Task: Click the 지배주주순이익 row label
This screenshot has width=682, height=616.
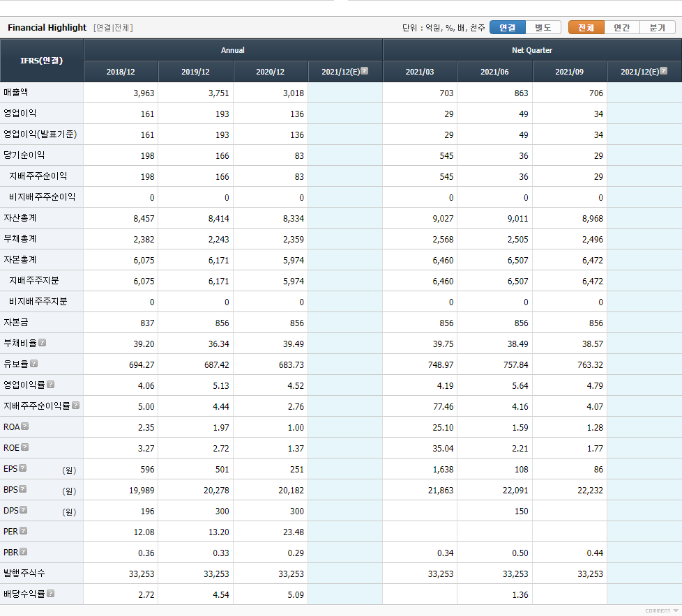Action: tap(38, 176)
